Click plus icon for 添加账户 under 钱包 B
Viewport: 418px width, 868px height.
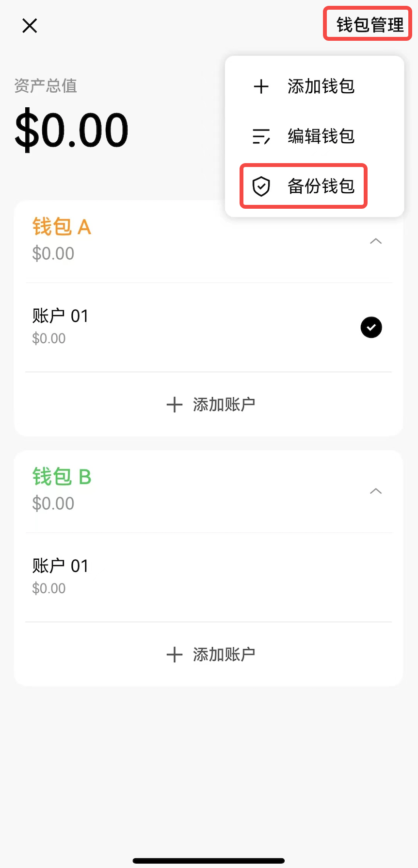pos(175,654)
